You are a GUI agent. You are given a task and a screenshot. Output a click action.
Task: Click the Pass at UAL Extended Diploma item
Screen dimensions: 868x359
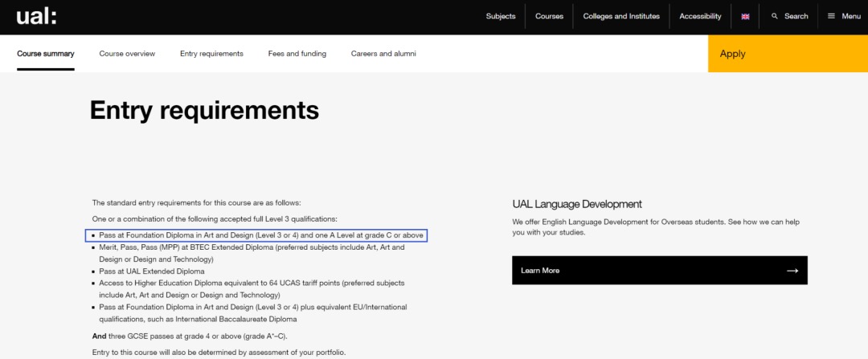point(152,271)
